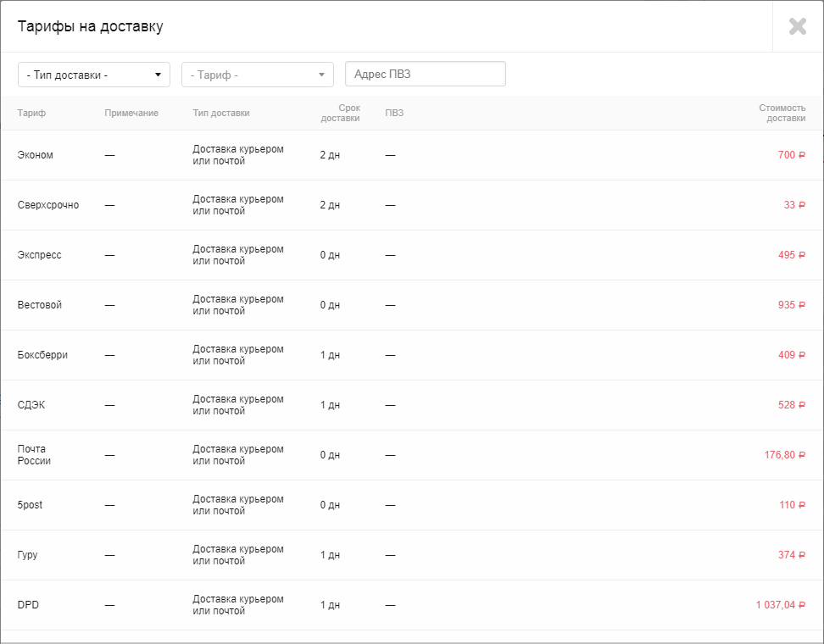The image size is (824, 644).
Task: Close the Тарифы на доставку dialog
Action: click(x=798, y=26)
